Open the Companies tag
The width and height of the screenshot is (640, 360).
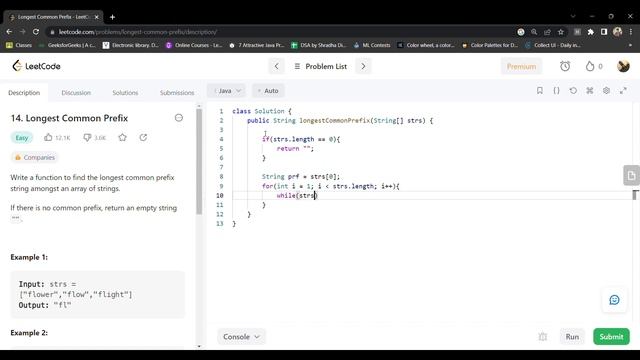(x=35, y=158)
